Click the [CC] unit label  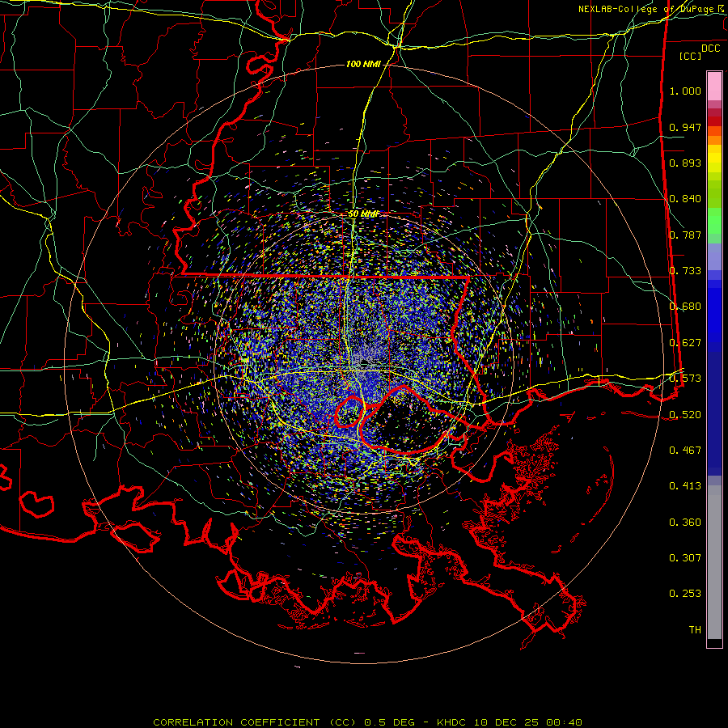click(690, 56)
